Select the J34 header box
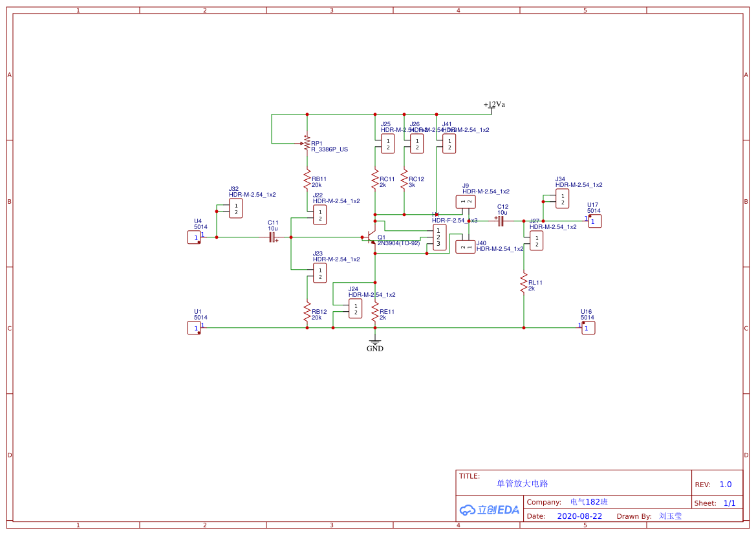This screenshot has width=756, height=535. click(x=562, y=199)
